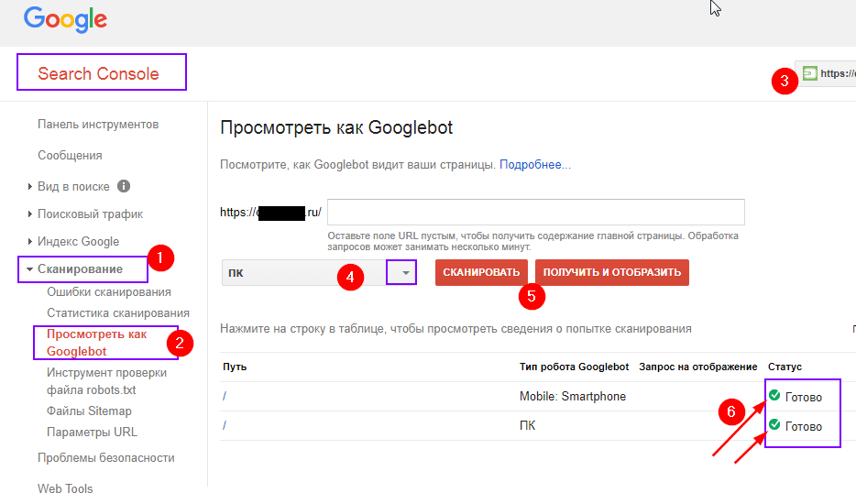Open Параметры URL page
The image size is (856, 504).
point(92,432)
